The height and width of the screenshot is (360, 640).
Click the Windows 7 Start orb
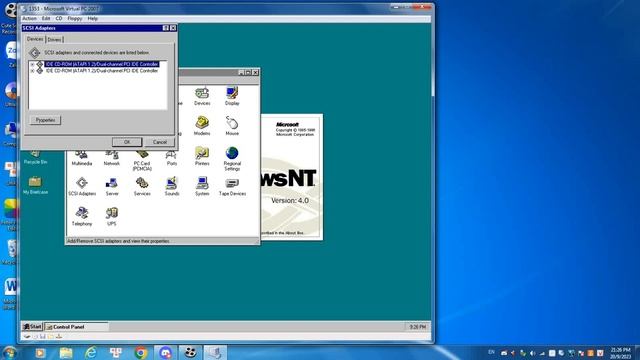point(9,352)
